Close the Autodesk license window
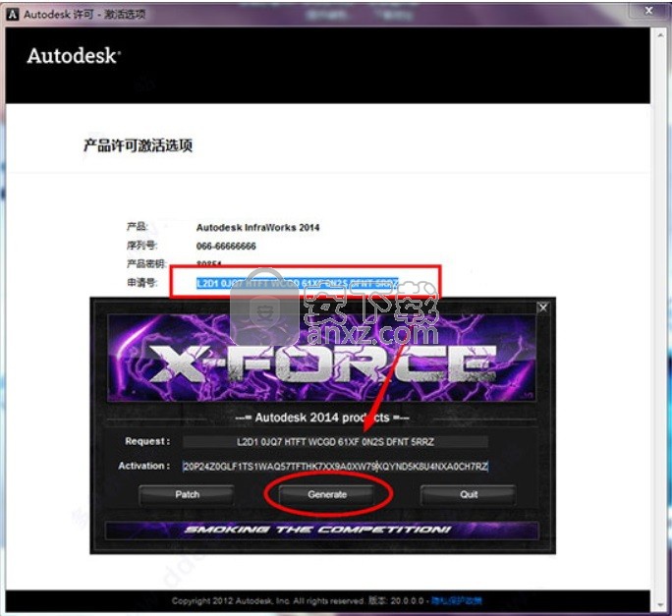The width and height of the screenshot is (672, 616). (x=648, y=10)
